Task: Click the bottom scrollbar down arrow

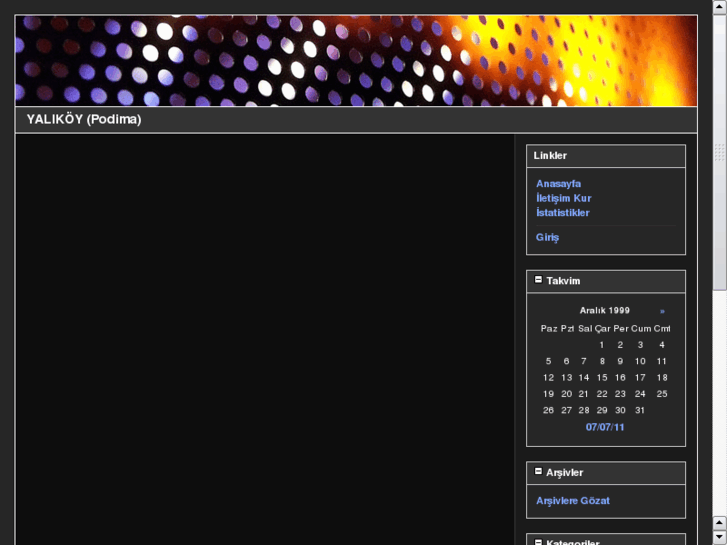Action: point(720,538)
